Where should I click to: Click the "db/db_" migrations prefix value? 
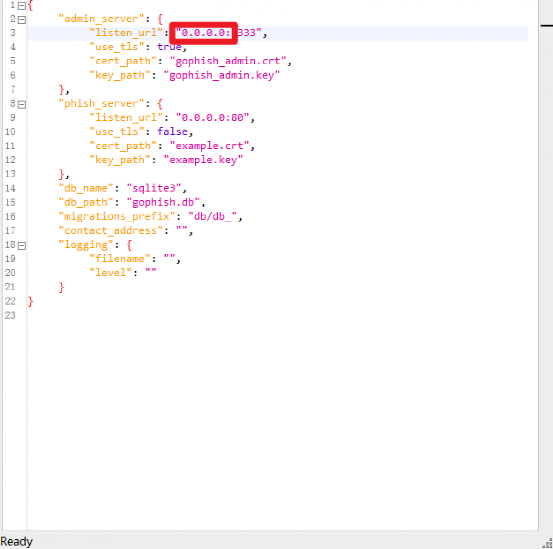coord(212,216)
